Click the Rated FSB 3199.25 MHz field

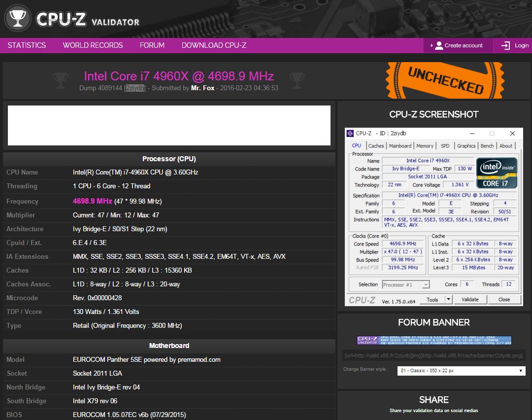pyautogui.click(x=403, y=268)
